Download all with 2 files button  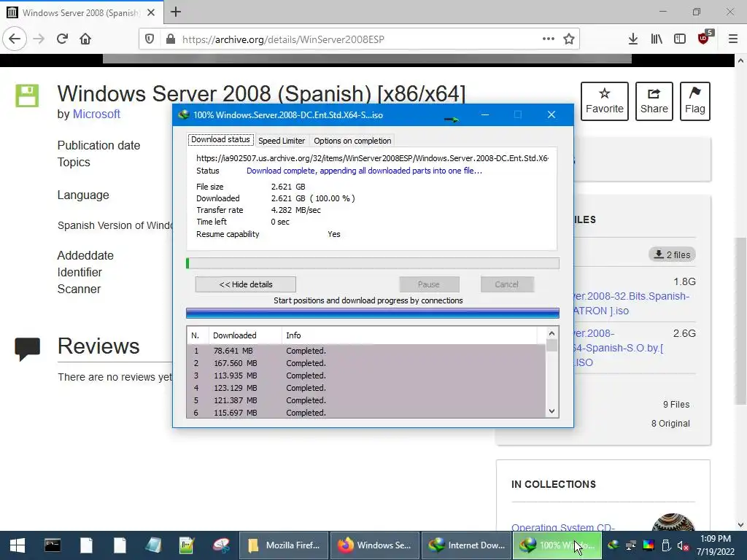point(672,254)
